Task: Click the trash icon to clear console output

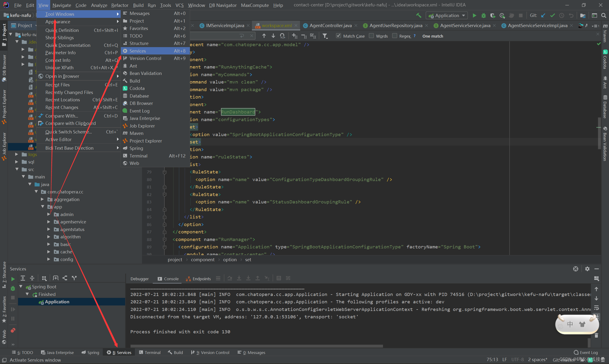Action: tap(596, 335)
